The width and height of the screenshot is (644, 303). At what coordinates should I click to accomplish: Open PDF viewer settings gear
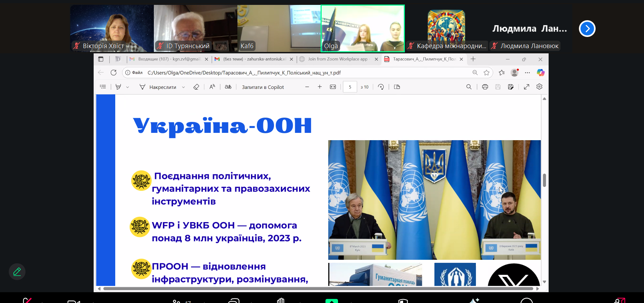[x=539, y=87]
